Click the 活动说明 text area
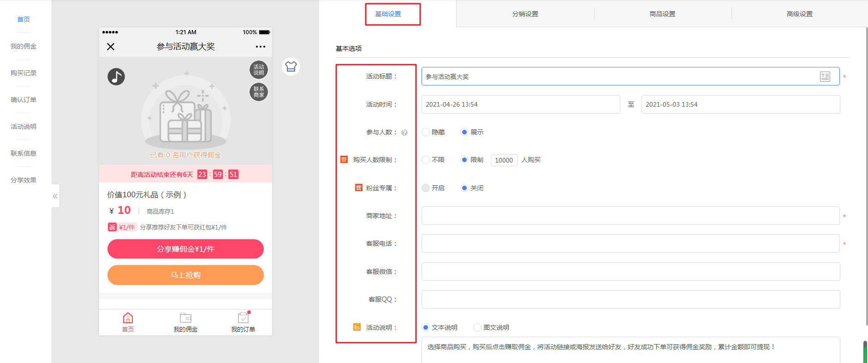Image resolution: width=868 pixels, height=363 pixels. pos(630,350)
